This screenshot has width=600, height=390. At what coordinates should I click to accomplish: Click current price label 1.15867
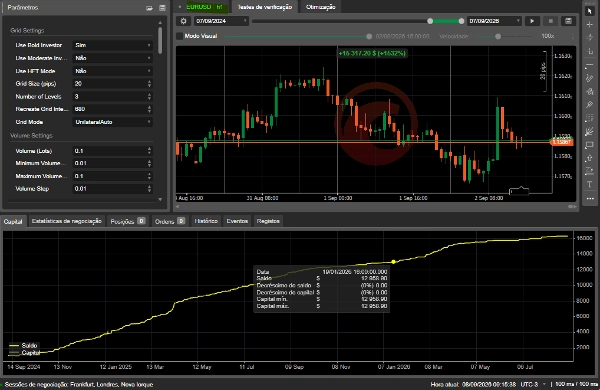coord(561,142)
